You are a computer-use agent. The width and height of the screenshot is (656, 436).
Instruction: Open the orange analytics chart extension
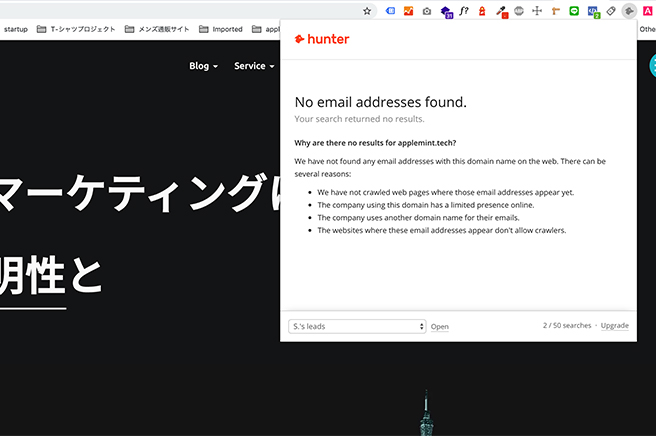click(x=408, y=11)
